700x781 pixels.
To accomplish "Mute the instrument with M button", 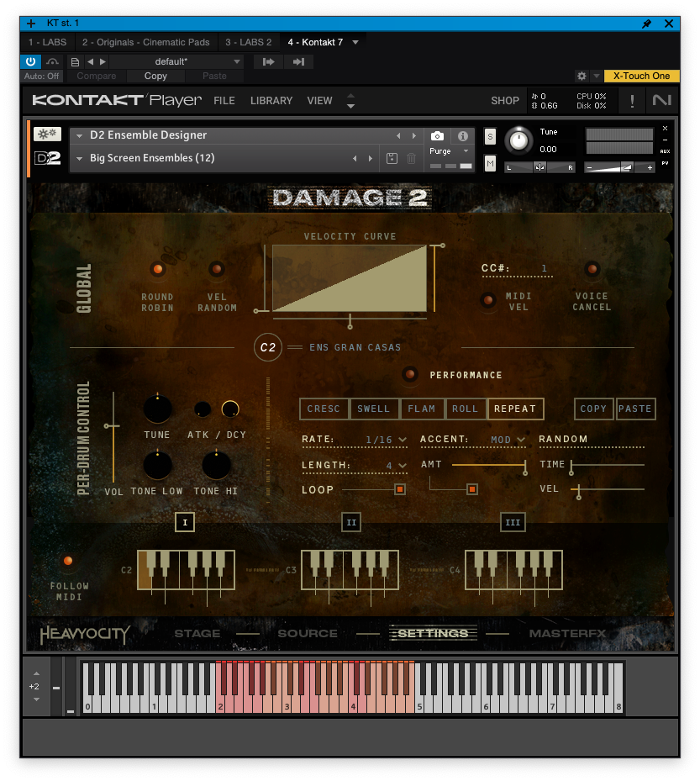I will click(x=490, y=163).
